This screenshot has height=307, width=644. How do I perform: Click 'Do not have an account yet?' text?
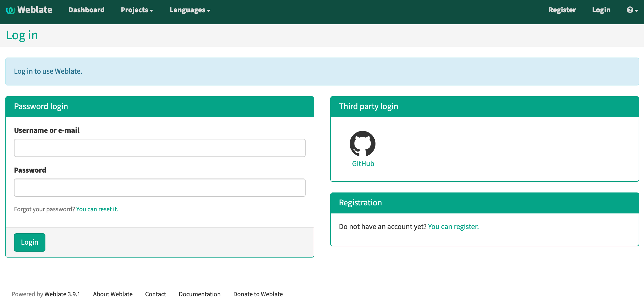383,227
